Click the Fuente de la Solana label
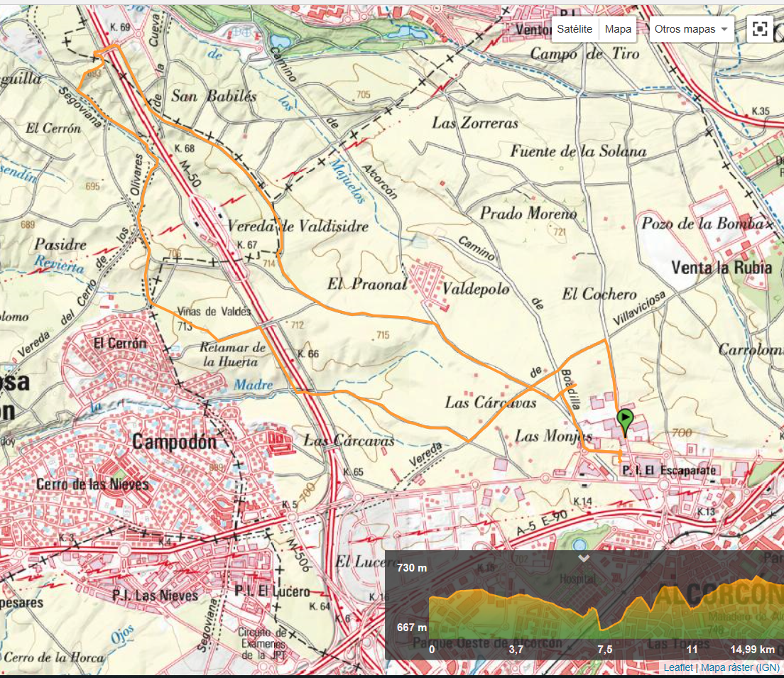Screen dimensions: 784x678 pyautogui.click(x=578, y=151)
